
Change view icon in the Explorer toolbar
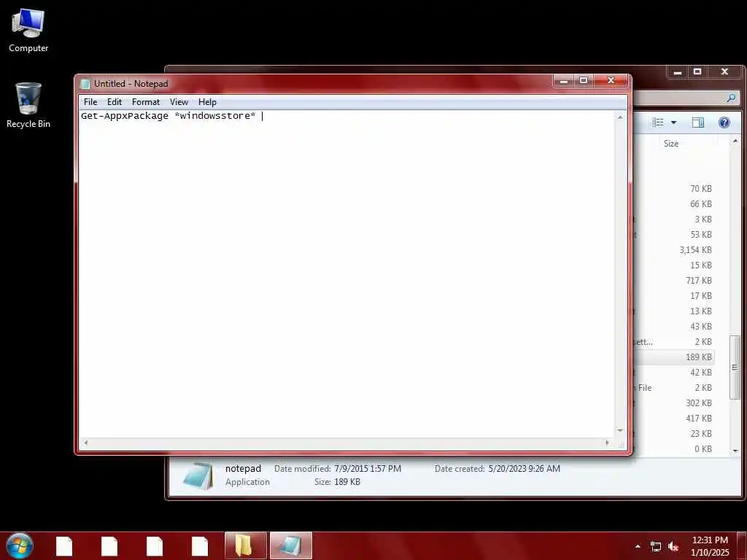point(658,122)
